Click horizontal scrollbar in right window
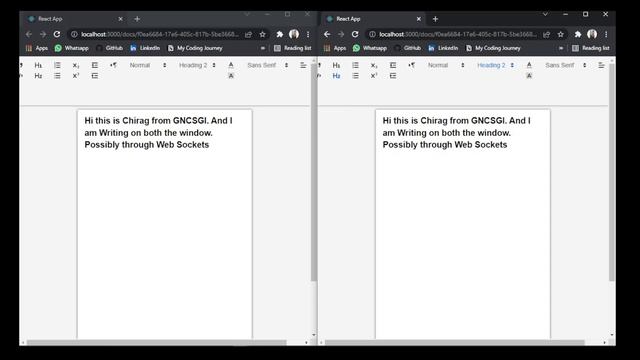The image size is (640, 360). (454, 342)
